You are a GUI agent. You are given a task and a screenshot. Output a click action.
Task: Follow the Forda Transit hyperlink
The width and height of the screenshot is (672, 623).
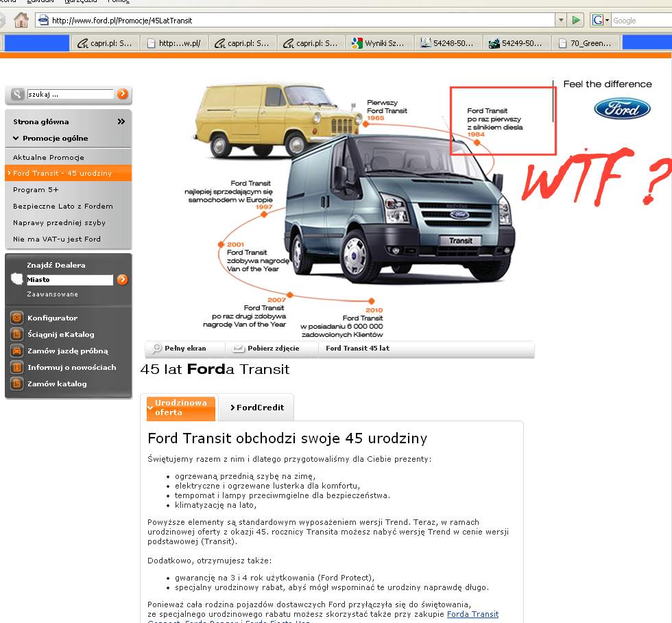pyautogui.click(x=472, y=614)
